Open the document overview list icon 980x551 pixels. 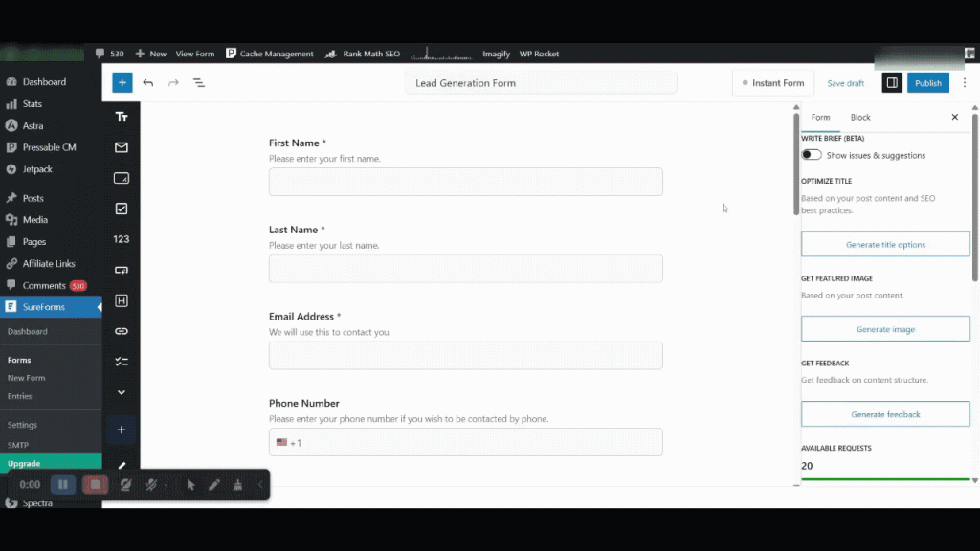[x=199, y=83]
